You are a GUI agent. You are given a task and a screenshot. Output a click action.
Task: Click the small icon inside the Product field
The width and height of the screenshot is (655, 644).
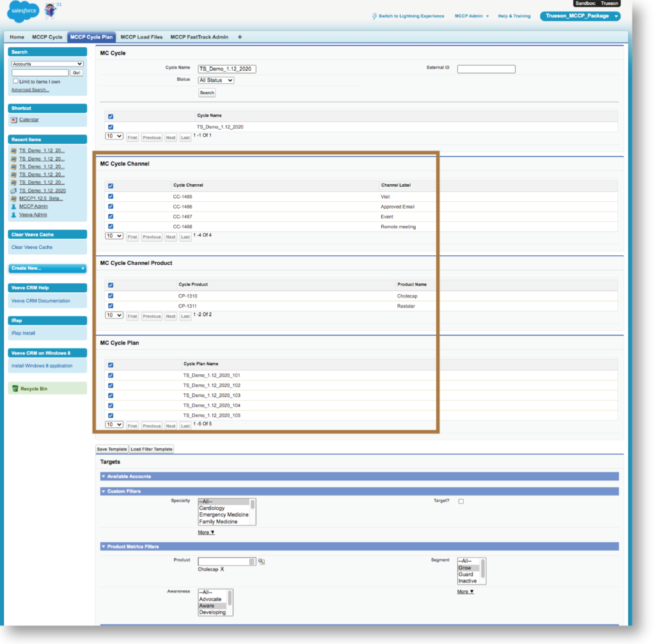(251, 562)
